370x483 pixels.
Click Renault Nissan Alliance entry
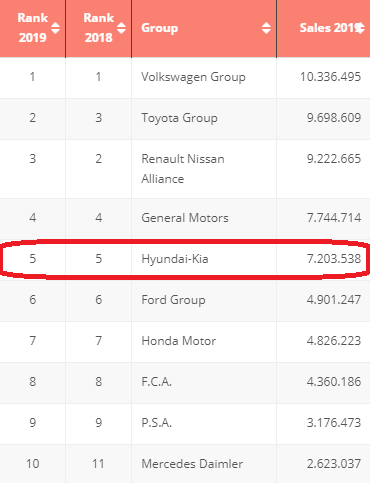pyautogui.click(x=183, y=169)
